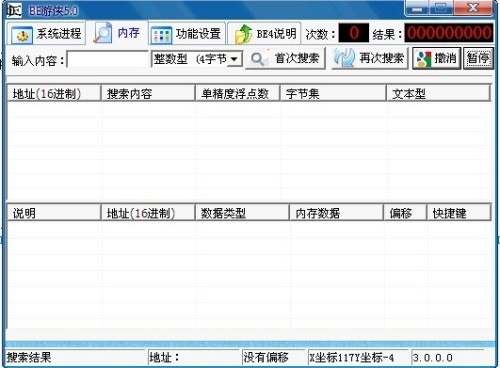
Task: Click the BE app icon in title bar
Action: point(14,10)
